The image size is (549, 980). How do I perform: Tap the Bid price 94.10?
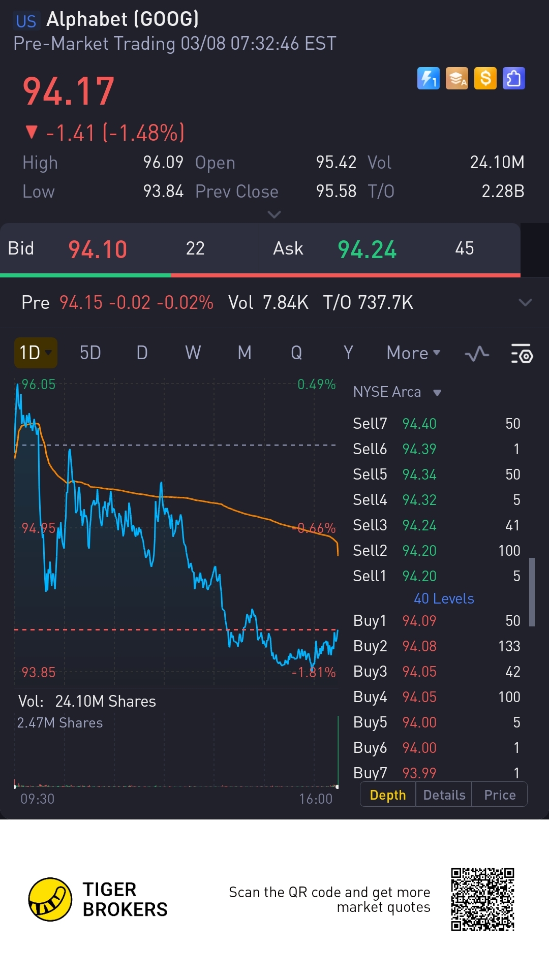point(98,249)
